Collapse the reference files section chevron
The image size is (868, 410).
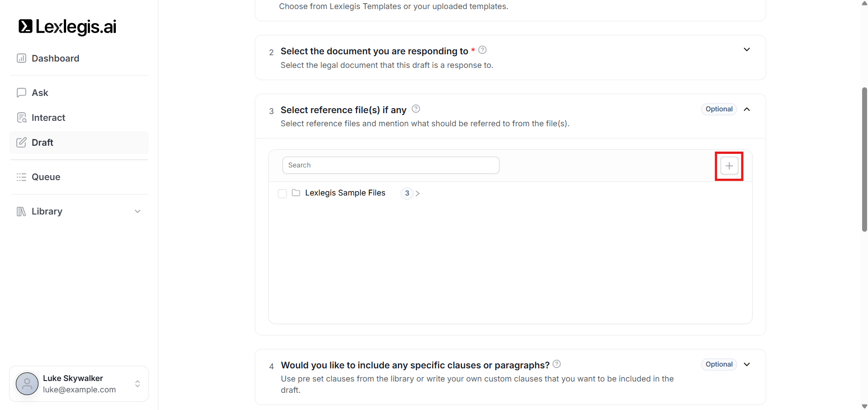(747, 109)
